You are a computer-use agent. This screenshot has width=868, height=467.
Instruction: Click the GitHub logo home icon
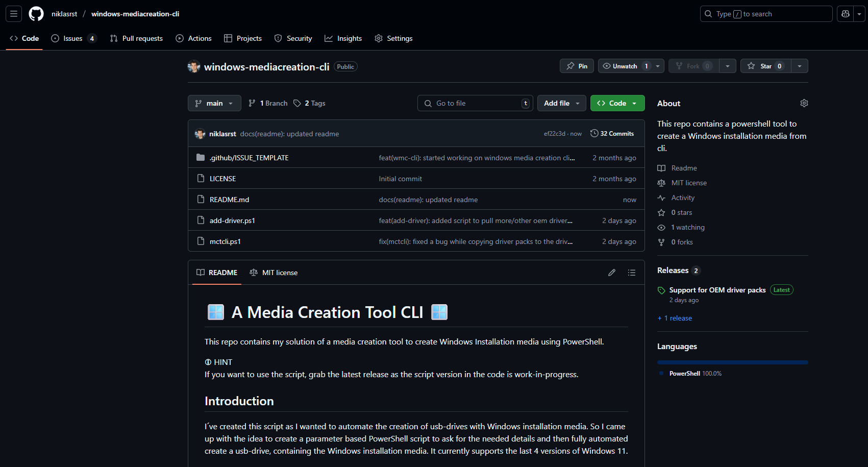coord(36,14)
